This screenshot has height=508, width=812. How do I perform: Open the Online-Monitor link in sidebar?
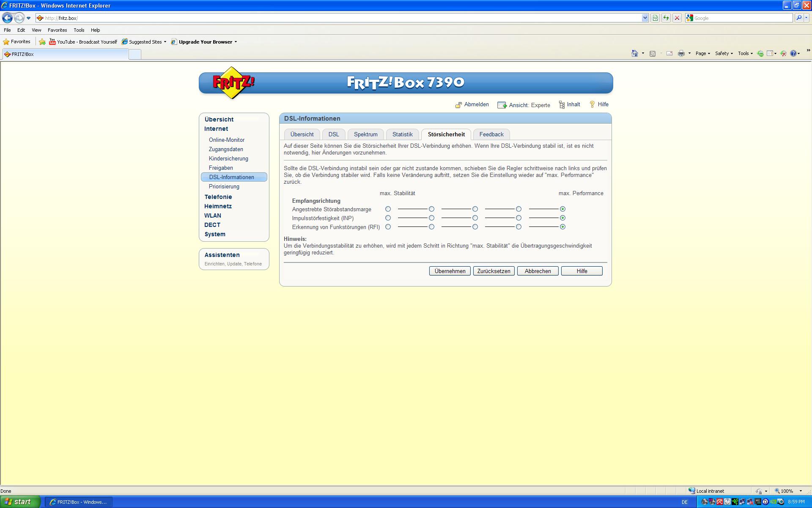tap(226, 140)
